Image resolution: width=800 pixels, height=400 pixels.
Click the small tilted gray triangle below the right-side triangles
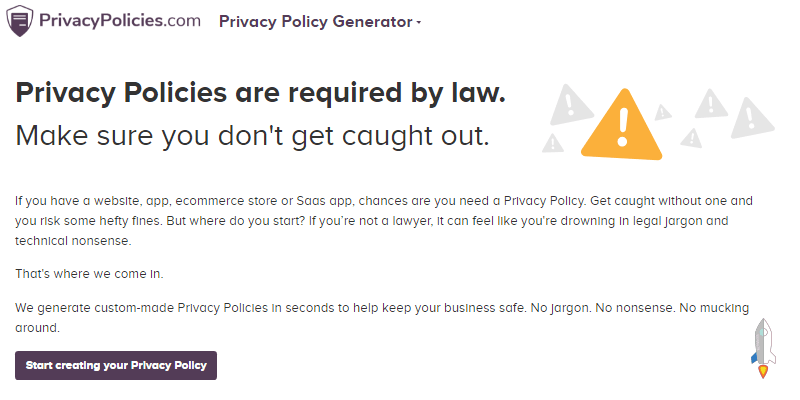[689, 138]
